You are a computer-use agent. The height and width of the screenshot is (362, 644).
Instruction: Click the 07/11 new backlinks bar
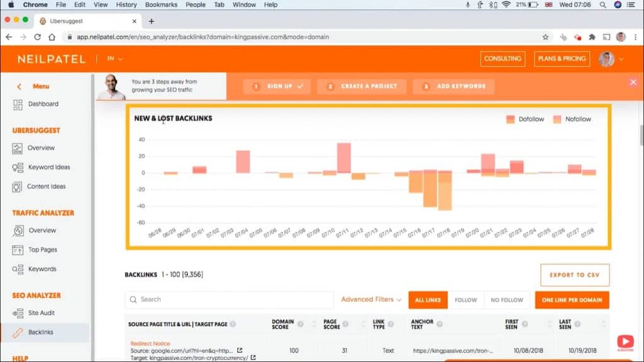click(344, 158)
